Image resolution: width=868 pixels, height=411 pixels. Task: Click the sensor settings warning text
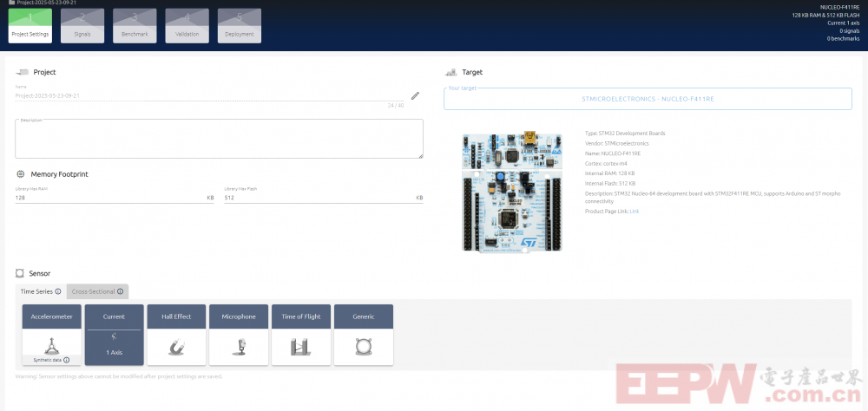click(x=119, y=376)
